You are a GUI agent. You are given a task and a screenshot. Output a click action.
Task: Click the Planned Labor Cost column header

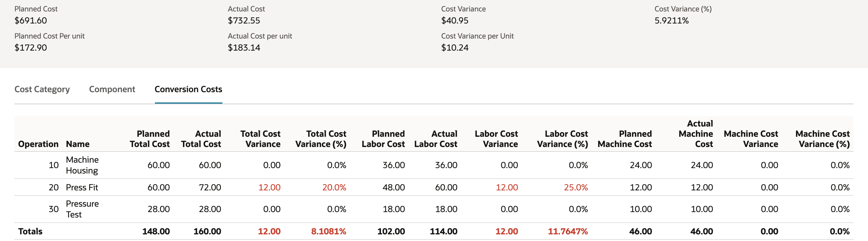[x=383, y=139]
